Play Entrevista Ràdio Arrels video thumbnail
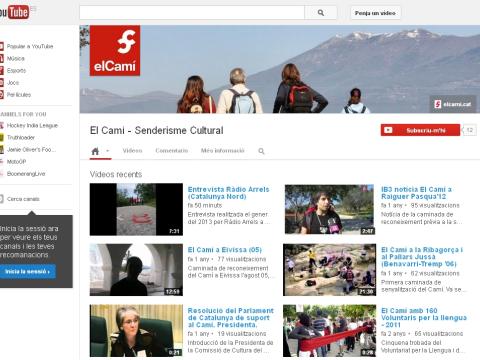Screen dimensions: 480x360 pyautogui.click(x=136, y=209)
